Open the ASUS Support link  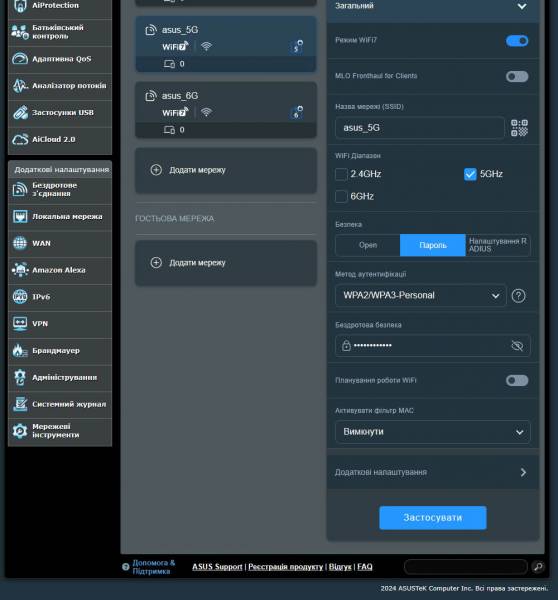(x=217, y=567)
